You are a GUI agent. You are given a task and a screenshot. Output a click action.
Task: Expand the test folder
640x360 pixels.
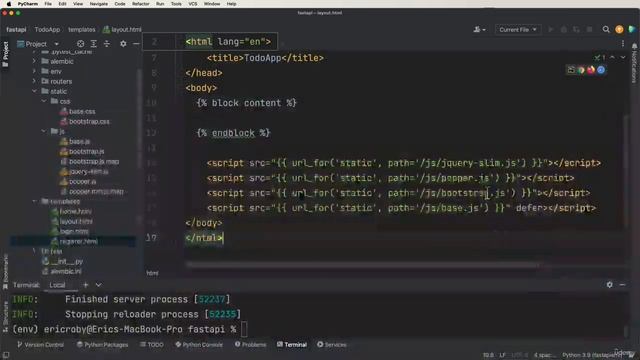pos(34,251)
